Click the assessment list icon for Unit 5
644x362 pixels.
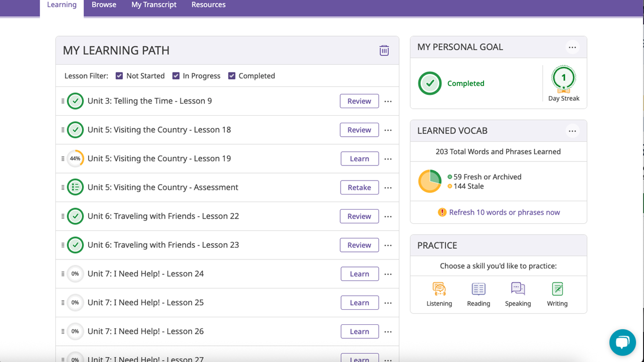(75, 188)
